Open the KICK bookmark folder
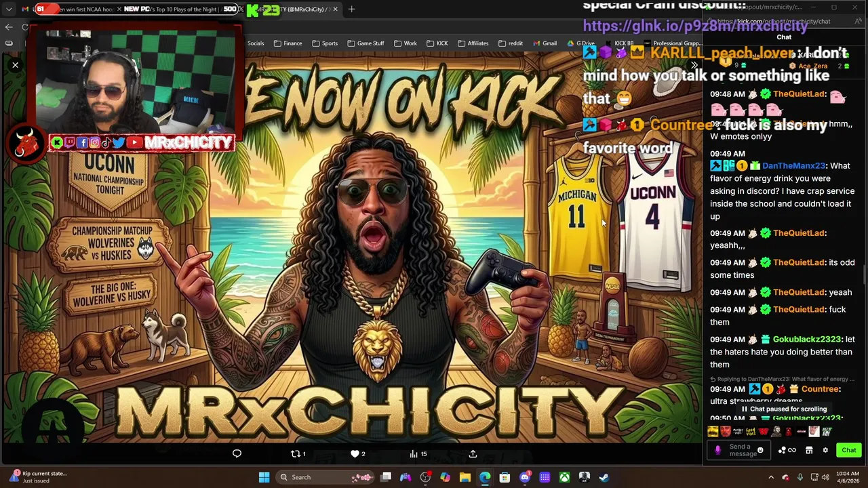The width and height of the screenshot is (868, 488). [x=437, y=43]
